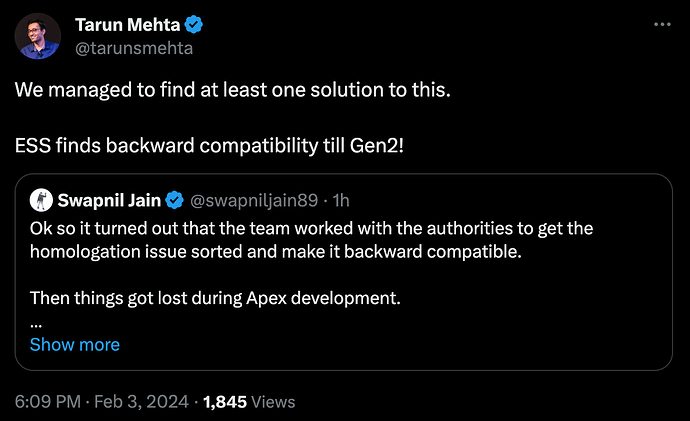Click Swapnil Jain's small avatar
Screen dimensions: 690x421
point(41,200)
